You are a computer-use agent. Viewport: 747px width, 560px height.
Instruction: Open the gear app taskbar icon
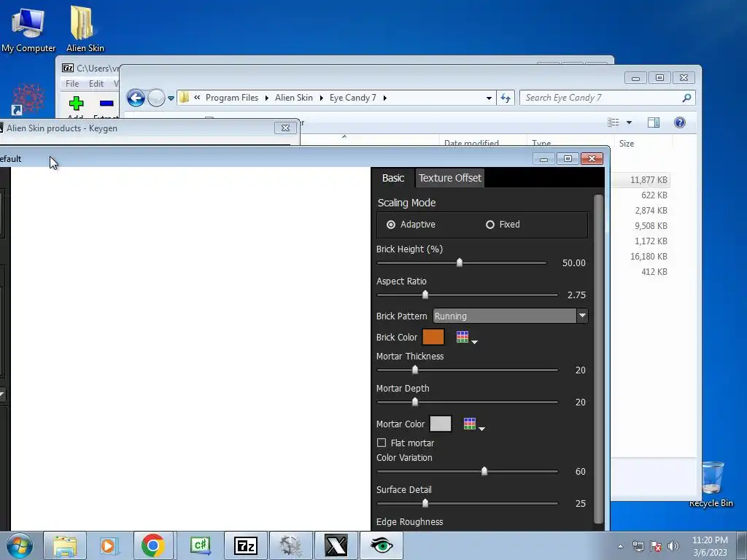pyautogui.click(x=290, y=545)
